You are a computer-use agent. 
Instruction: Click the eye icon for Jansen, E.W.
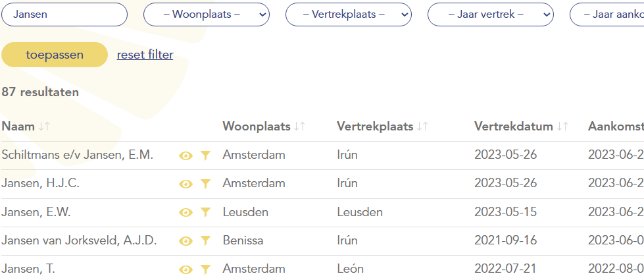coord(186,212)
